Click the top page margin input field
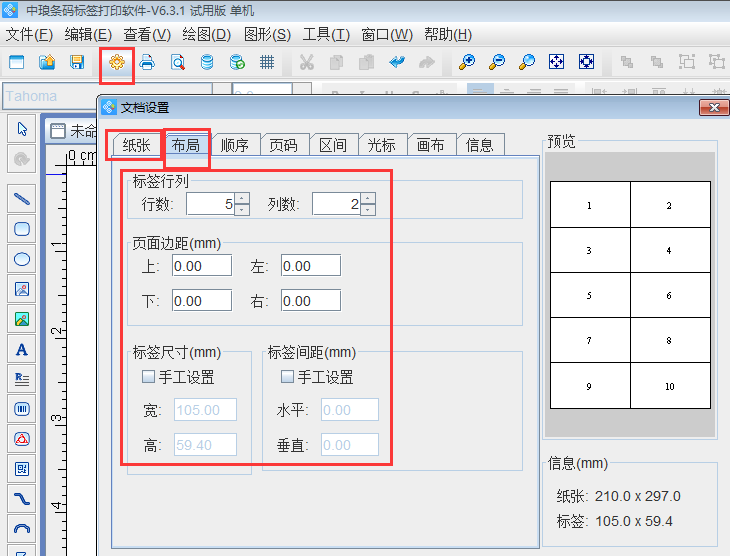This screenshot has width=730, height=556. tap(201, 266)
